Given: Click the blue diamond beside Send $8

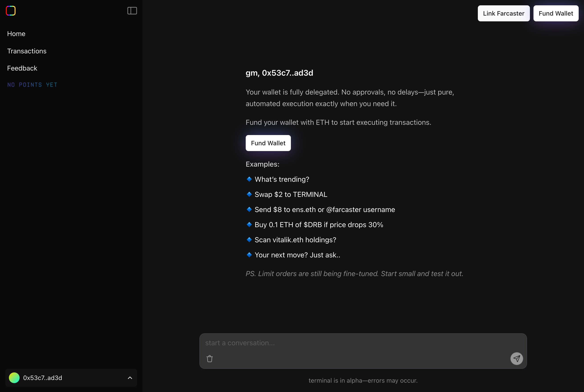Looking at the screenshot, I should [249, 209].
